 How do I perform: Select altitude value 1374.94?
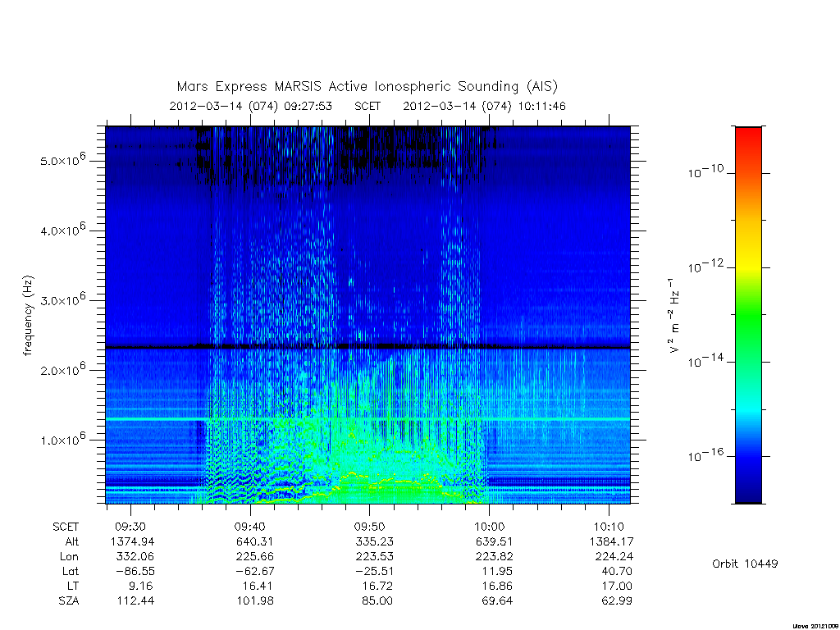(132, 541)
